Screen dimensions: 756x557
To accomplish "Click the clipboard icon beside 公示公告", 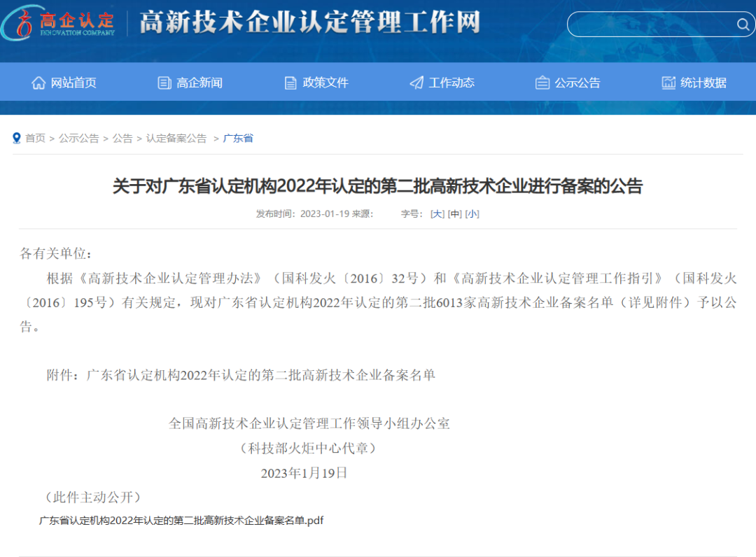I will coord(541,82).
